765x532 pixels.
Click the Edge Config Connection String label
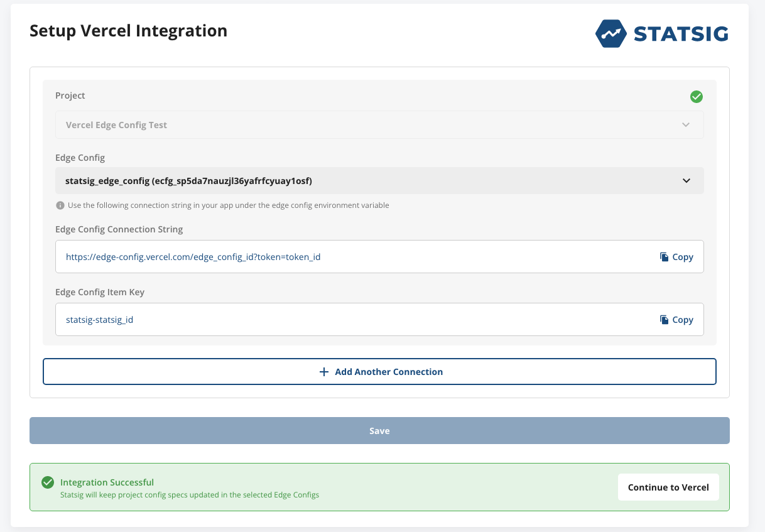point(119,229)
